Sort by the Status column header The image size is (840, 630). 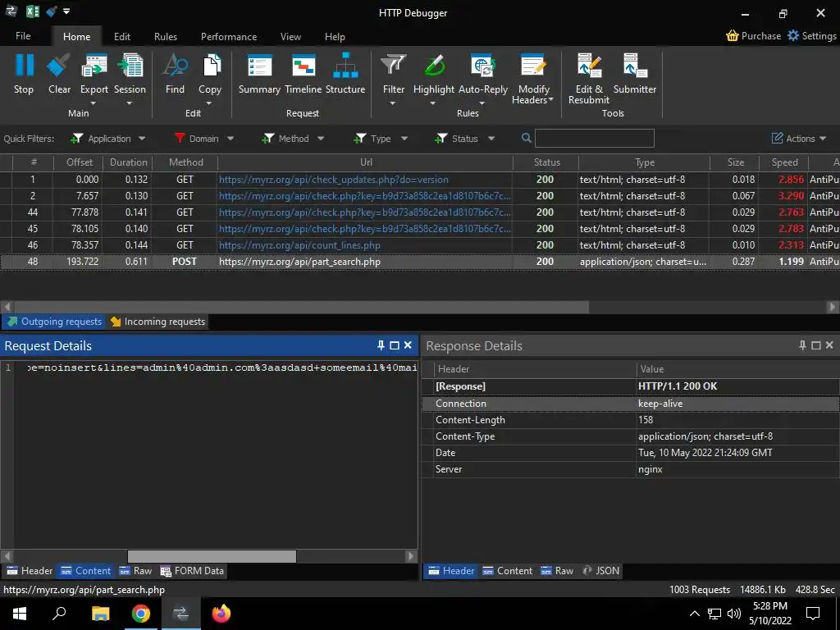point(546,162)
